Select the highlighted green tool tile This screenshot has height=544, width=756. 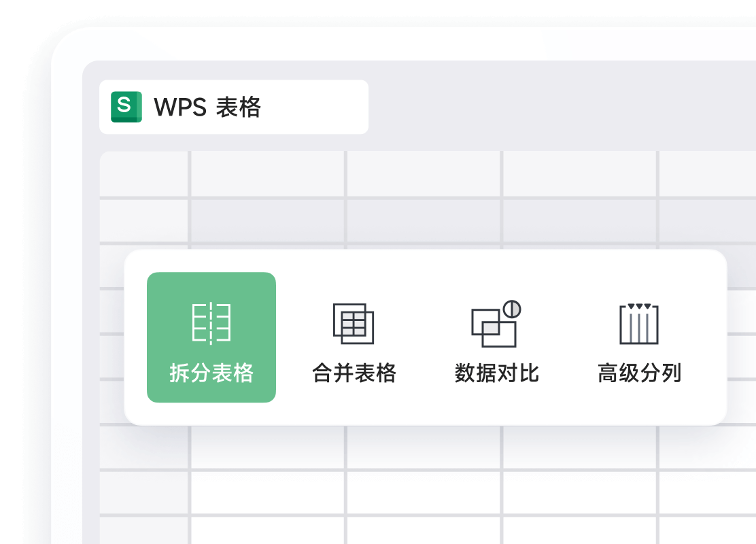click(211, 337)
